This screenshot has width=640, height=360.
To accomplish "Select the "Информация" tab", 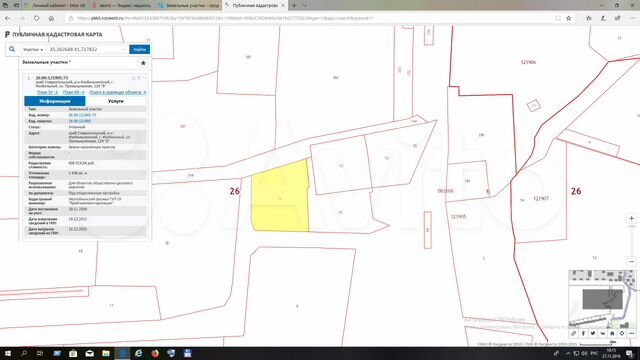I will (55, 101).
